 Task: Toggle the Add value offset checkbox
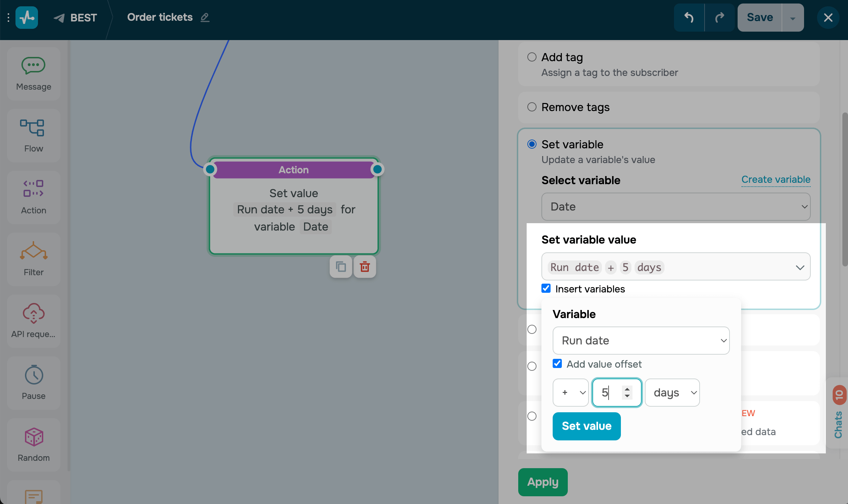[x=557, y=363]
